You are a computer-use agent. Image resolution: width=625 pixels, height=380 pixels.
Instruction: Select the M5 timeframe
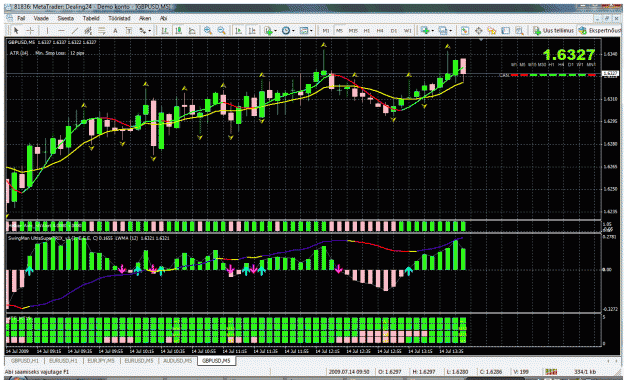click(x=339, y=31)
